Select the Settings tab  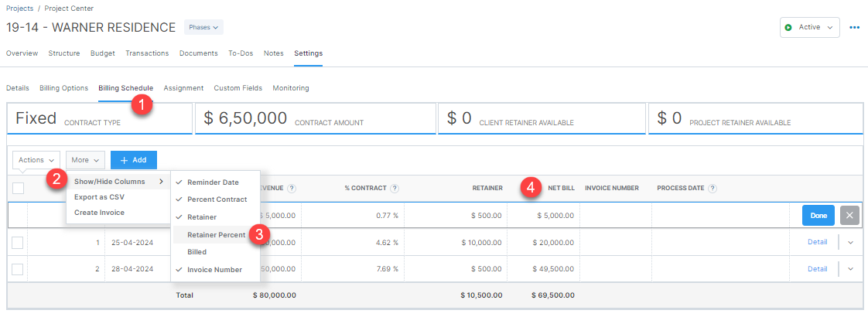click(x=309, y=53)
